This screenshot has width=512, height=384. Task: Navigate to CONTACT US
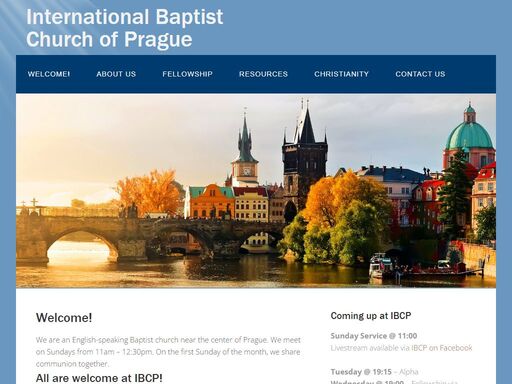coord(420,74)
